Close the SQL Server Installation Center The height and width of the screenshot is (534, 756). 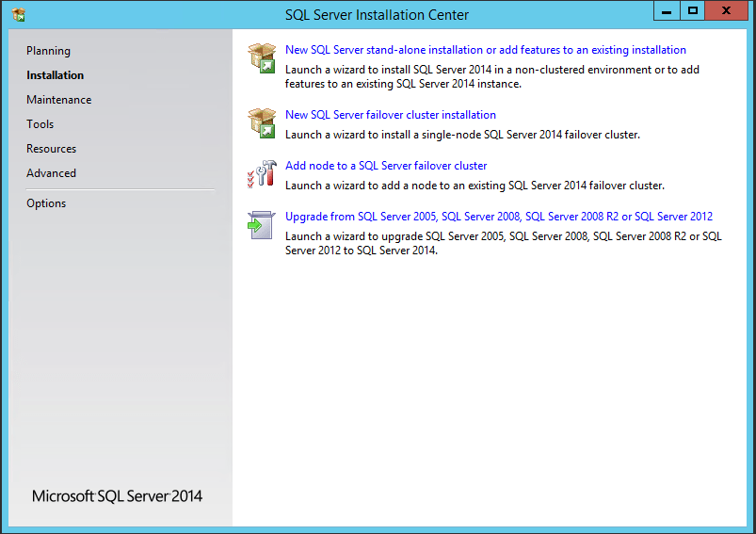[726, 11]
